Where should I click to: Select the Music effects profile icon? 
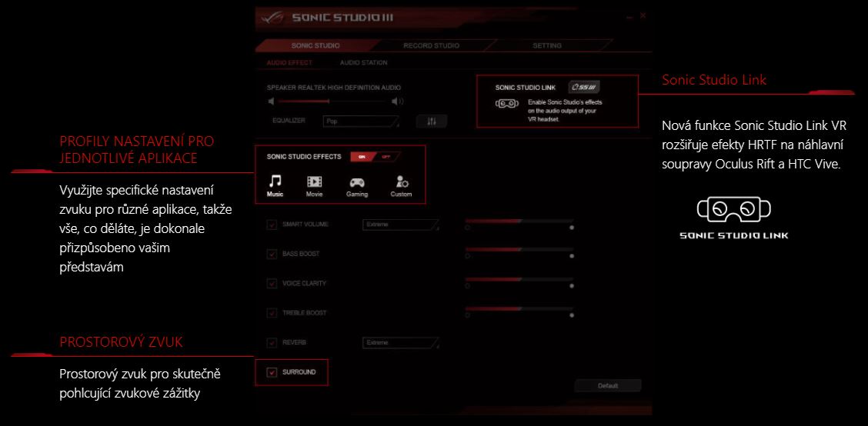coord(275,182)
